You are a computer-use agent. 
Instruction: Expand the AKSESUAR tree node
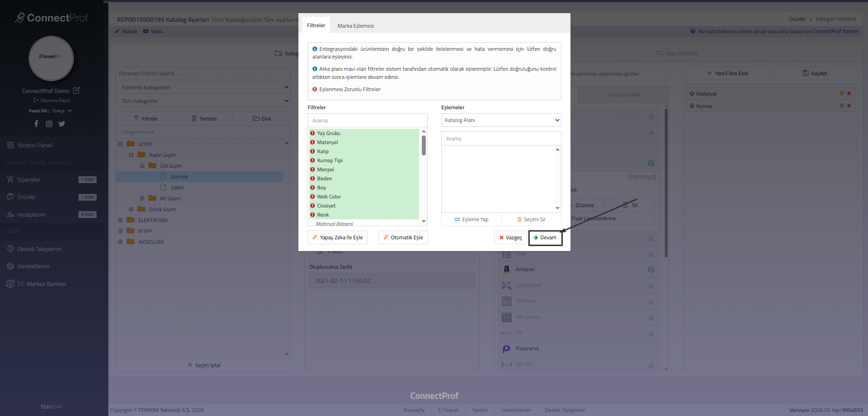(x=120, y=242)
